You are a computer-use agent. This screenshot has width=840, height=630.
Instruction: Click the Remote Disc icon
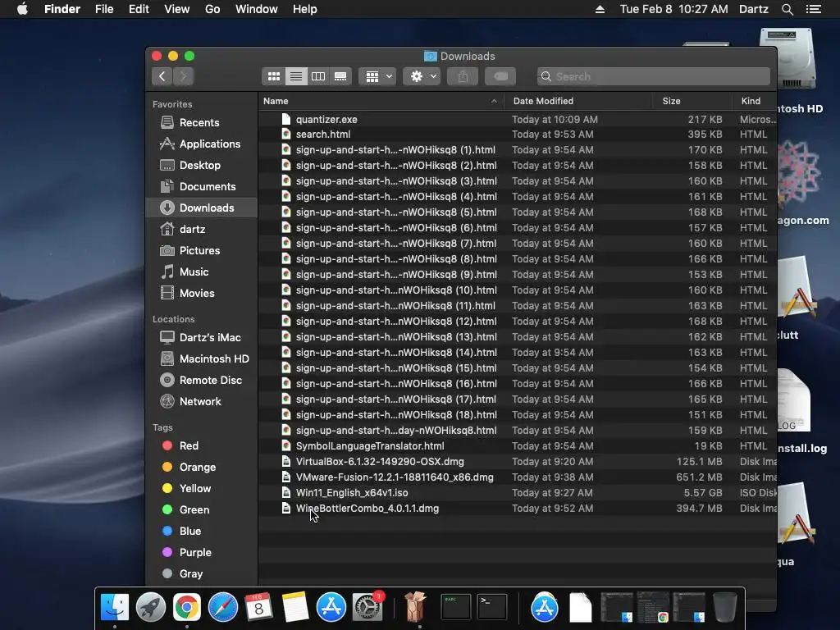pyautogui.click(x=167, y=381)
